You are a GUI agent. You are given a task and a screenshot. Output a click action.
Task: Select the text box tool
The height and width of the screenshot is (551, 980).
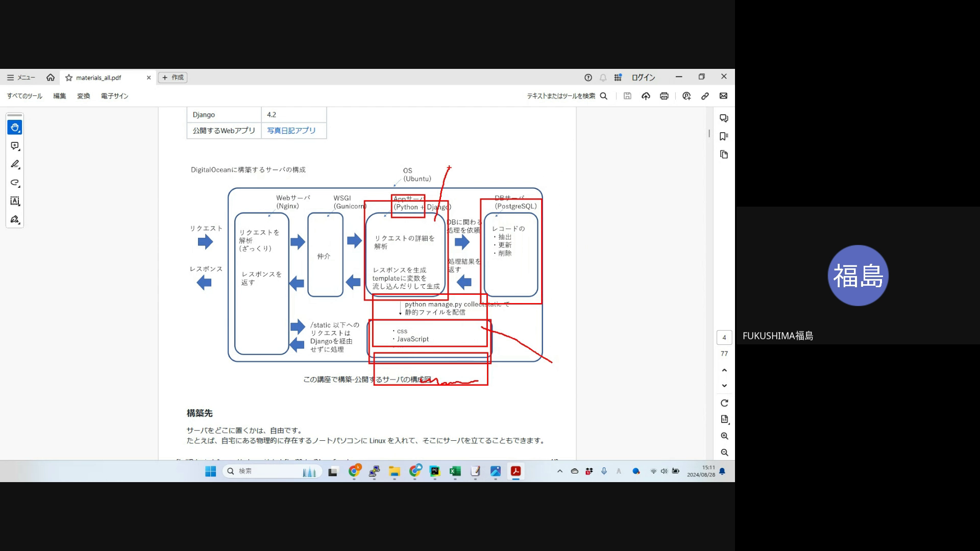(x=15, y=201)
